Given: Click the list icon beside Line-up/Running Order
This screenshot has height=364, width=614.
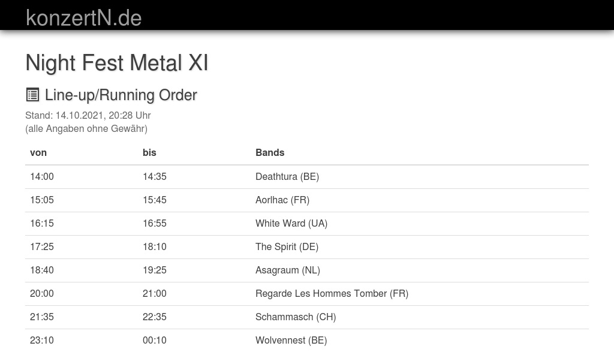Looking at the screenshot, I should pyautogui.click(x=32, y=95).
